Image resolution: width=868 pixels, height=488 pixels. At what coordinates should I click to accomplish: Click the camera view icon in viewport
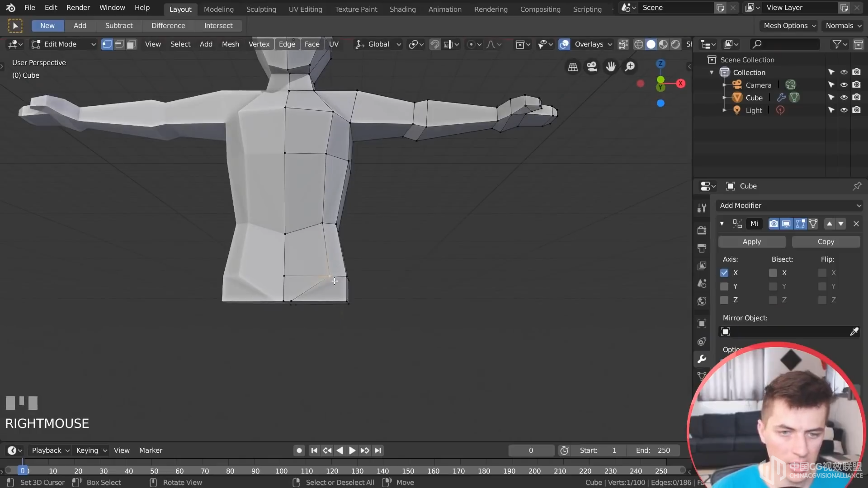592,67
